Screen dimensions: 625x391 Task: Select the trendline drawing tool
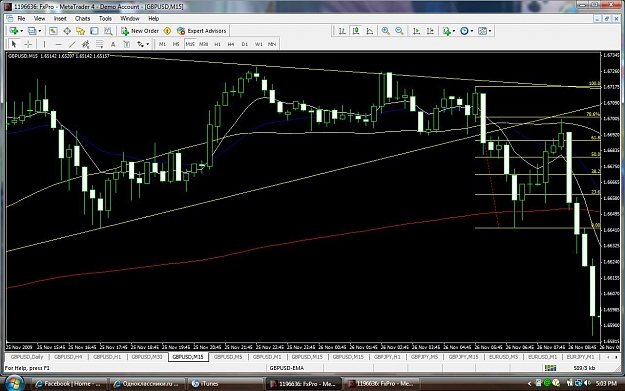pyautogui.click(x=72, y=44)
